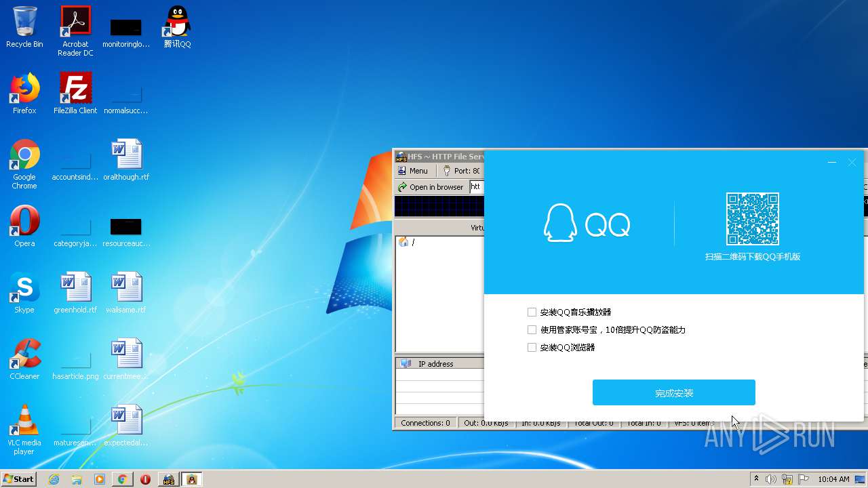Check the 使用管家账号宝 option
868x488 pixels.
click(x=532, y=330)
